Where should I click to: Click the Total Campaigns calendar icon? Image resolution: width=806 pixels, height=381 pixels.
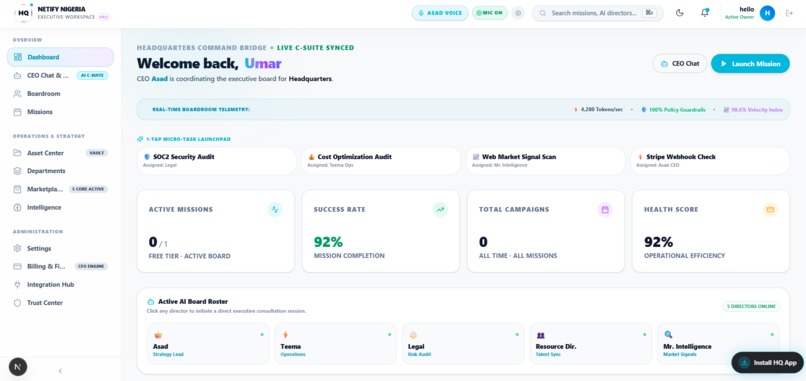605,210
